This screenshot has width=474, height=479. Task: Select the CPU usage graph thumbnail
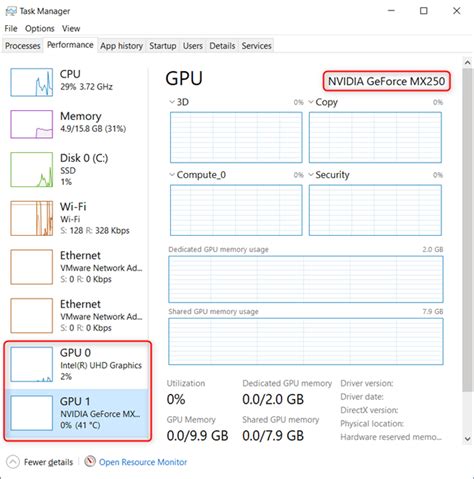tap(31, 82)
